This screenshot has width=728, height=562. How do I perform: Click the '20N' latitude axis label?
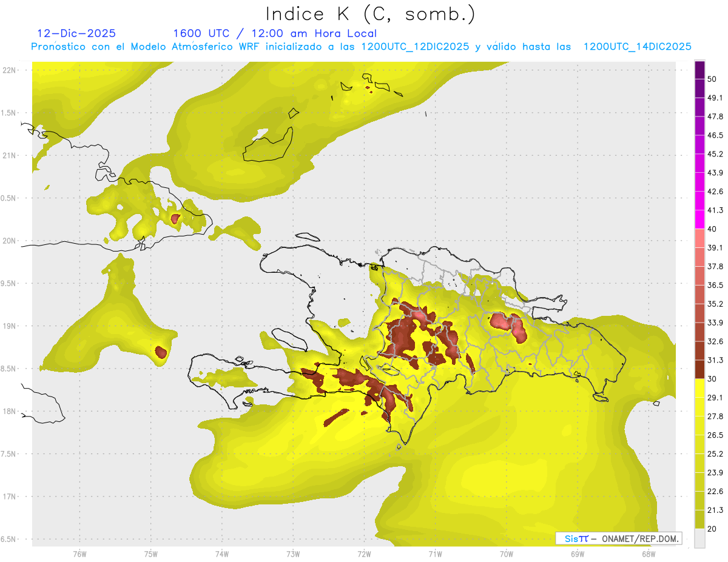(x=10, y=241)
